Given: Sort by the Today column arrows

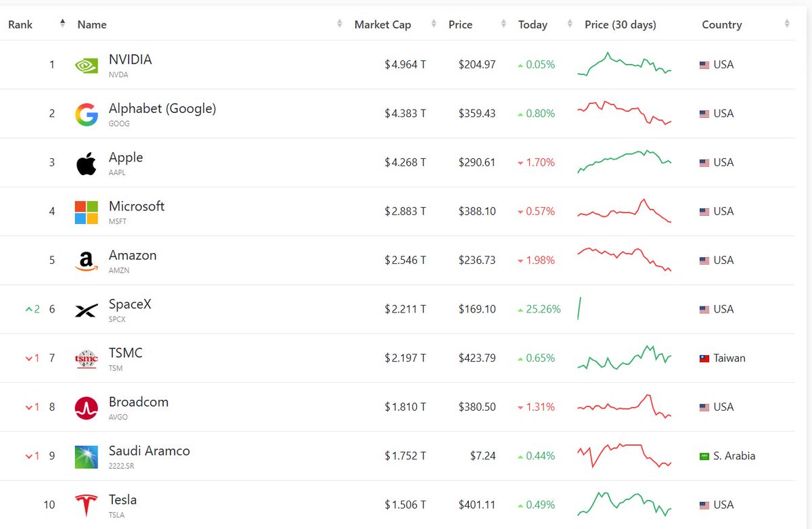Looking at the screenshot, I should click(x=570, y=24).
